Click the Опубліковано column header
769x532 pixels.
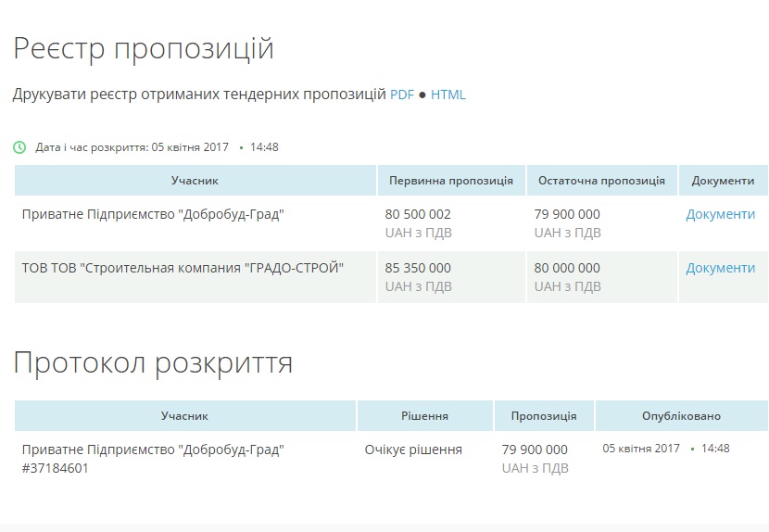(x=681, y=416)
